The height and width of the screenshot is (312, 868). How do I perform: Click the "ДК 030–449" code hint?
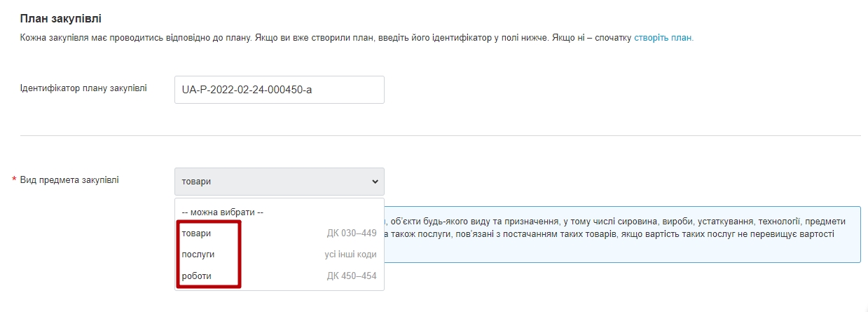[x=351, y=233]
